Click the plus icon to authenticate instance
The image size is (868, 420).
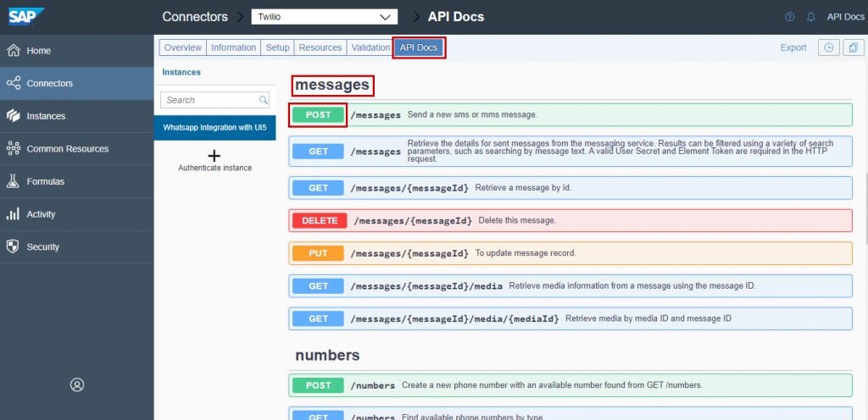point(214,156)
